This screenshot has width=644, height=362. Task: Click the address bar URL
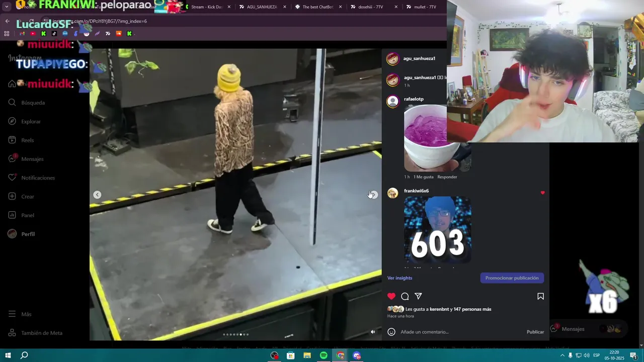pos(101,21)
